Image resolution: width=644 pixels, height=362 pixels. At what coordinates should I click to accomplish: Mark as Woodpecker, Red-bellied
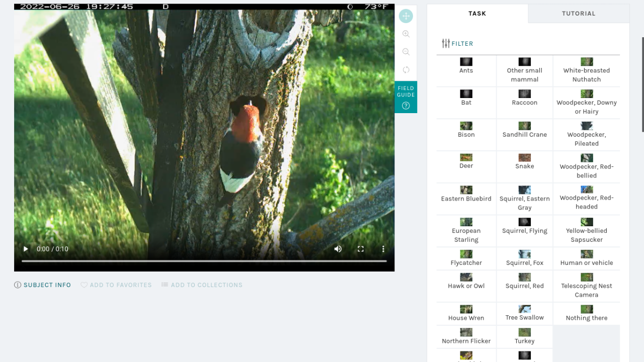point(587,166)
